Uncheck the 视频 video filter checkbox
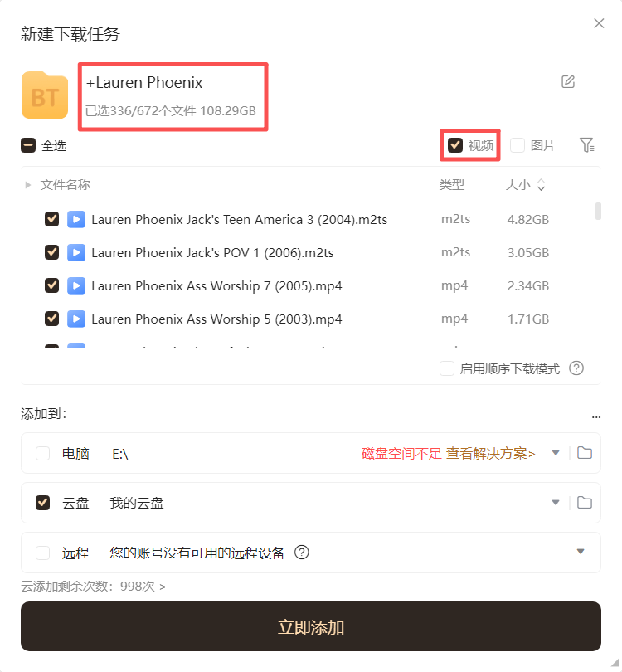Screen dimensions: 622x672 [455, 145]
